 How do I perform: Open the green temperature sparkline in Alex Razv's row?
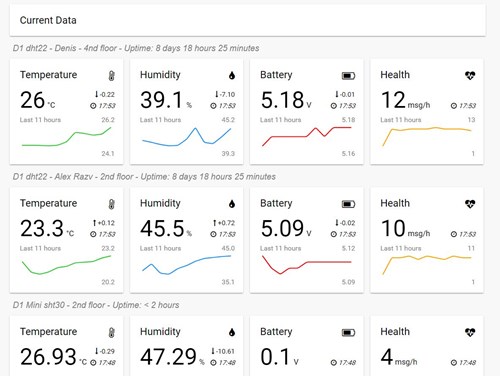pyautogui.click(x=67, y=265)
